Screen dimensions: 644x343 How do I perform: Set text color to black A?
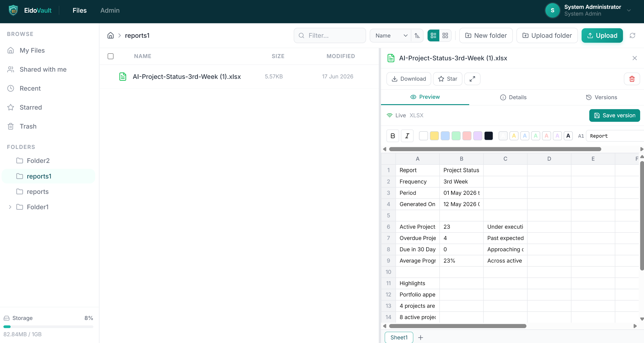click(x=568, y=136)
